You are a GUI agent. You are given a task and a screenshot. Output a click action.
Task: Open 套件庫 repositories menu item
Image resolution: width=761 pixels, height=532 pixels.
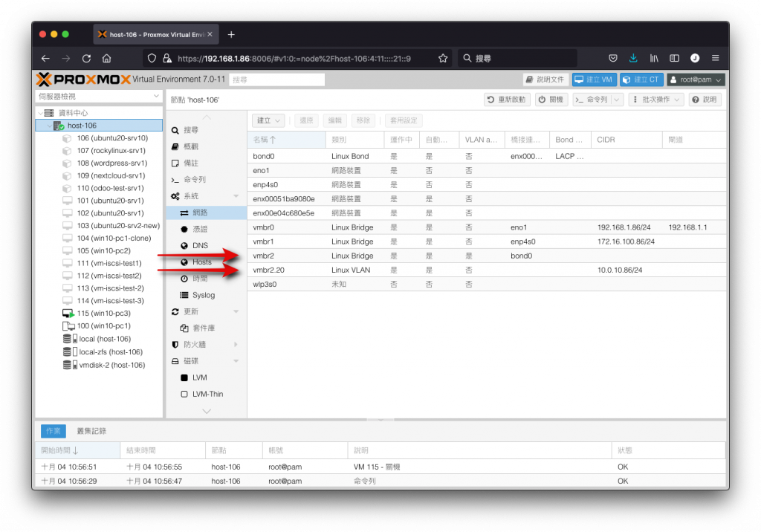[207, 328]
